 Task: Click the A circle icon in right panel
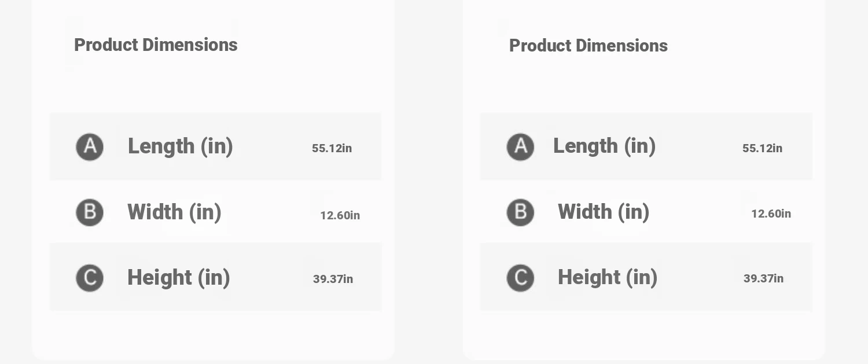tap(520, 147)
